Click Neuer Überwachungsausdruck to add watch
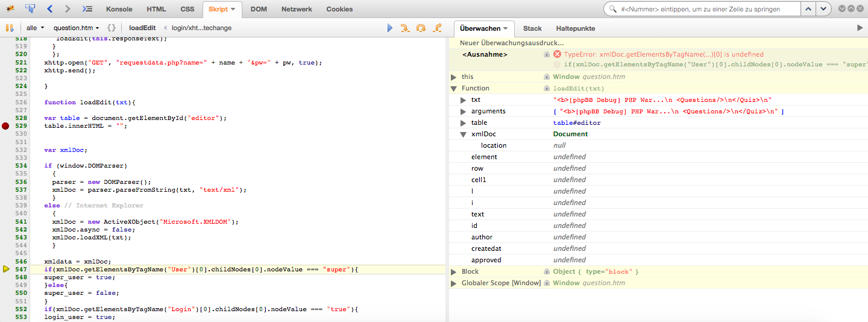This screenshot has height=322, width=868. coord(512,43)
